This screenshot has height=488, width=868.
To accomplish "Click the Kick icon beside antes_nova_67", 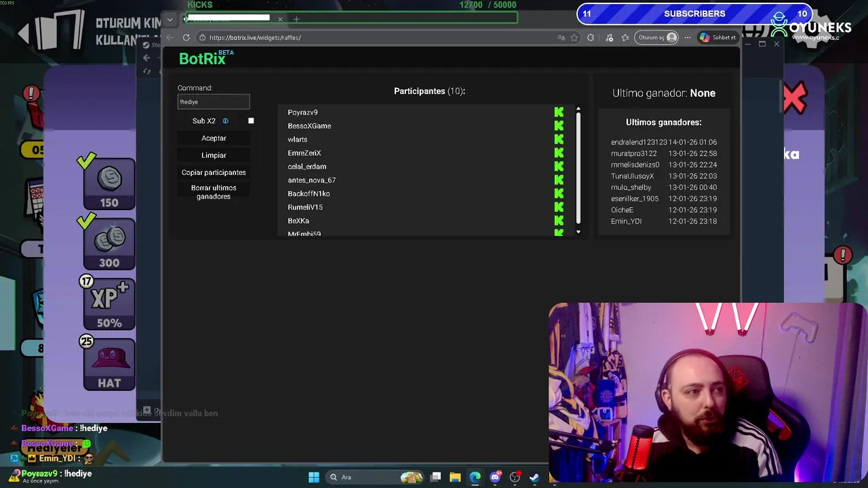I will click(x=559, y=180).
